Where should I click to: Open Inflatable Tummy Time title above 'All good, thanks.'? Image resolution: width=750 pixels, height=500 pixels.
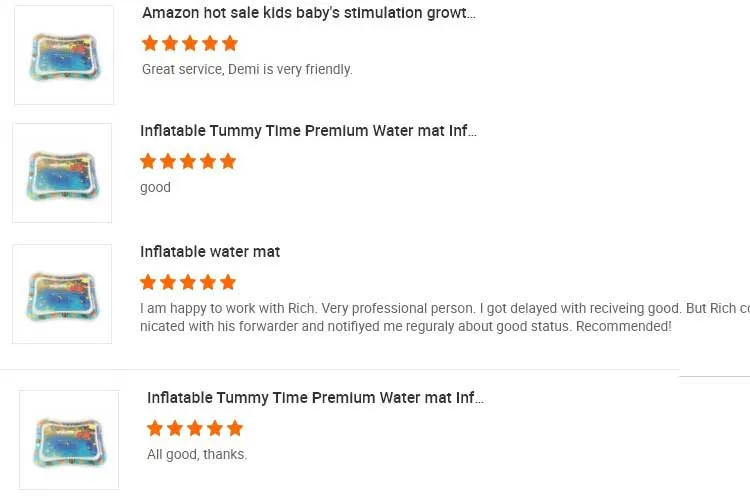[x=315, y=398]
